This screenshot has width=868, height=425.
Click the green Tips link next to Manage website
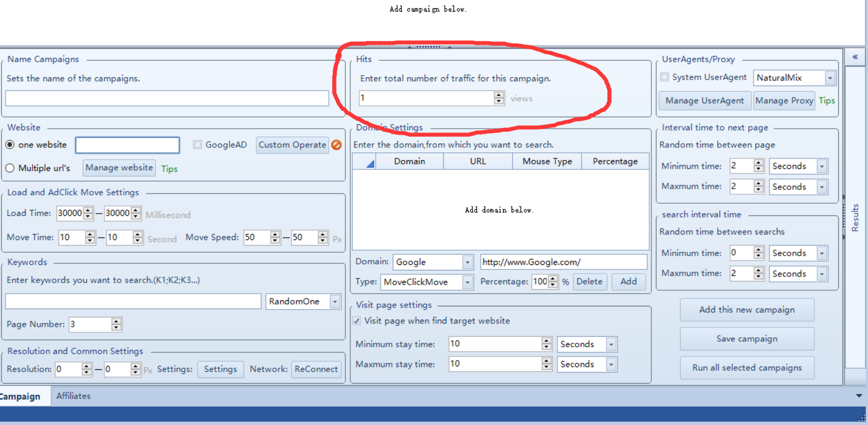pos(169,169)
